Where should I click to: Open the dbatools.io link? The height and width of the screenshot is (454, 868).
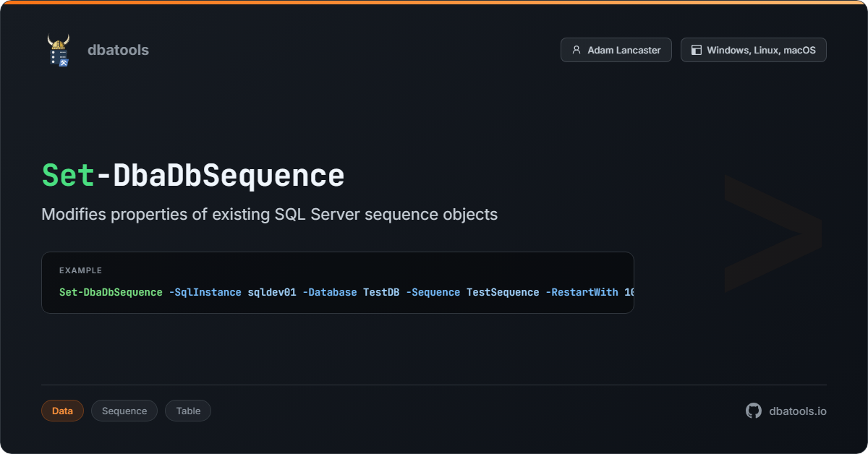pos(797,411)
